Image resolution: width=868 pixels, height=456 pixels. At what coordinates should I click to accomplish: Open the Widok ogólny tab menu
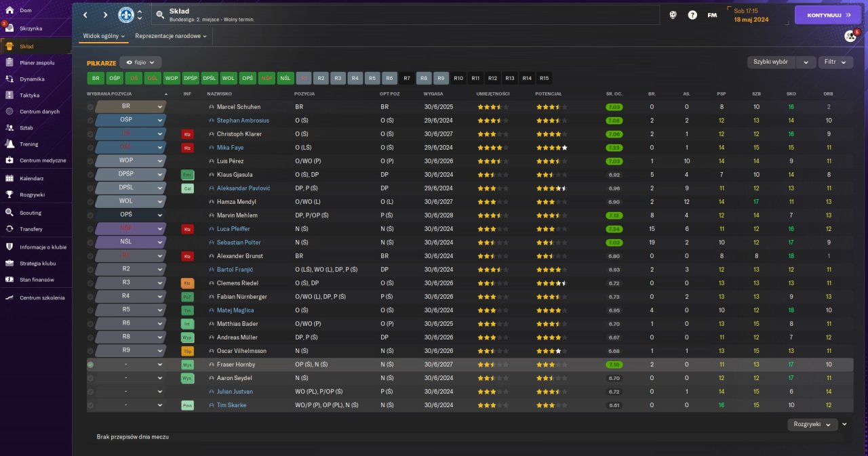pos(104,36)
